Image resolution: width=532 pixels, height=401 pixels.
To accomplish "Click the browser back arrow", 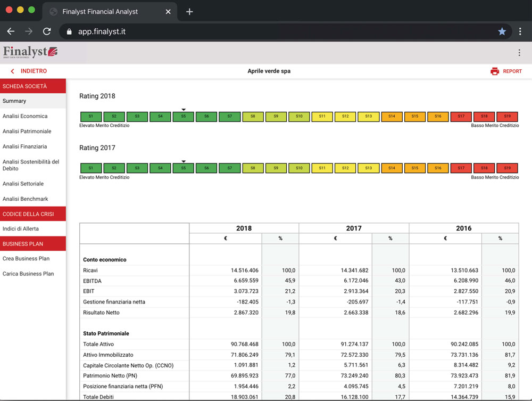I will pyautogui.click(x=11, y=31).
